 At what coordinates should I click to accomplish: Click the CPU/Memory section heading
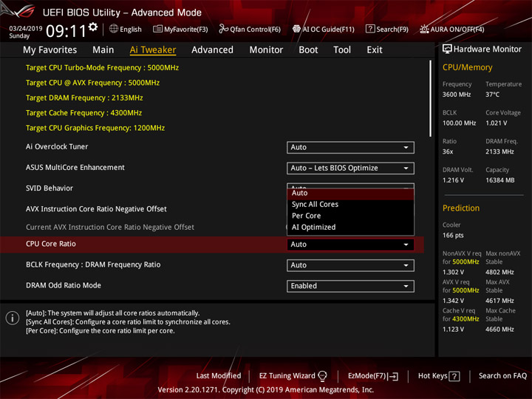tap(467, 67)
